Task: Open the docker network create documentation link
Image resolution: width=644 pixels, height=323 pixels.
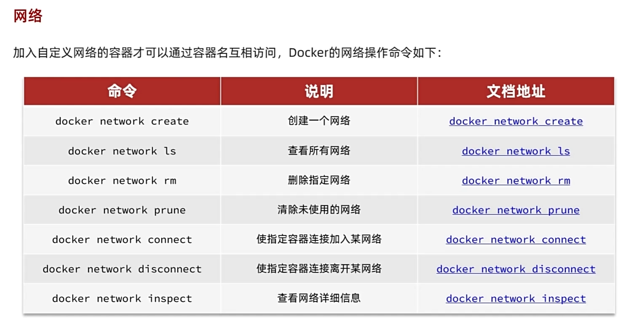Action: click(515, 121)
